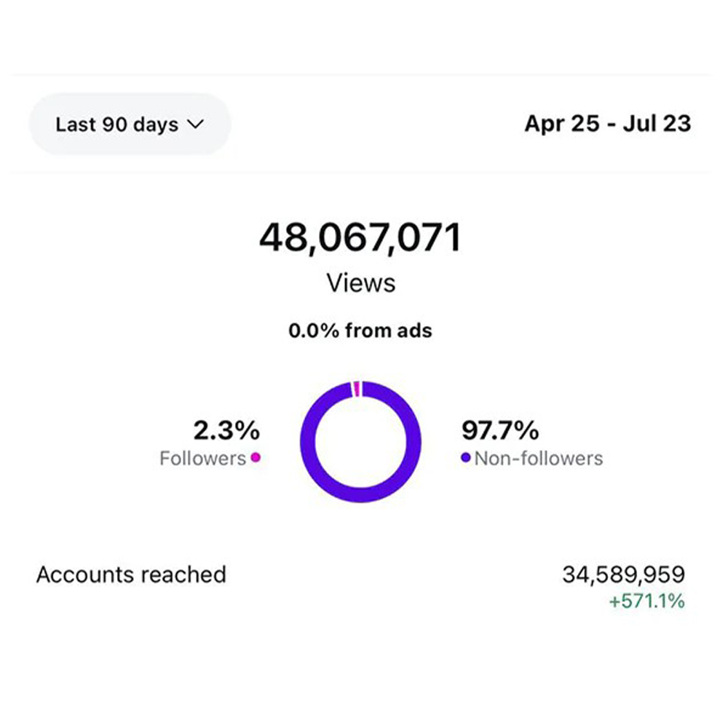The height and width of the screenshot is (728, 728).
Task: Click the divider line above the date filter
Action: point(360,74)
